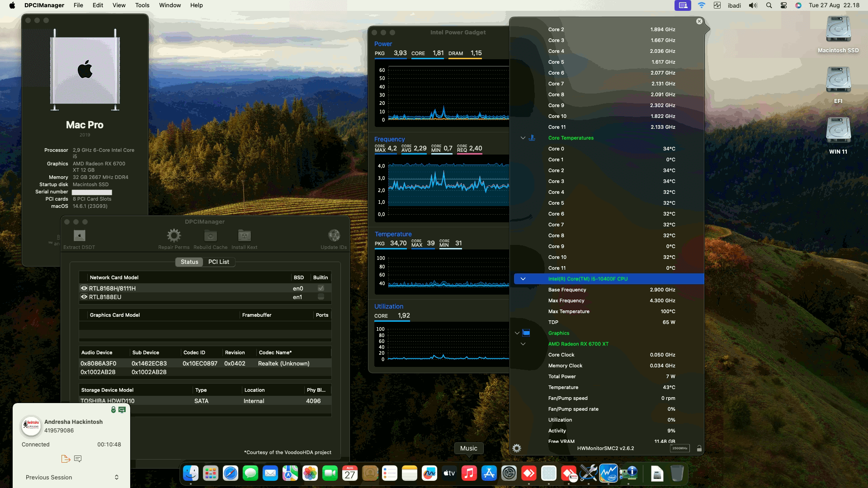This screenshot has width=868, height=488.
Task: Open the File menu
Action: 78,5
